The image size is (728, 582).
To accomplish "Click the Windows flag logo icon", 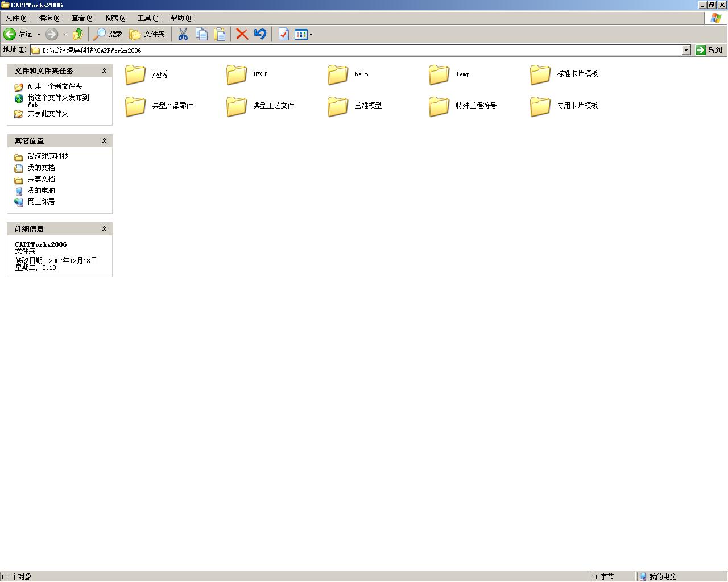I will click(x=716, y=18).
